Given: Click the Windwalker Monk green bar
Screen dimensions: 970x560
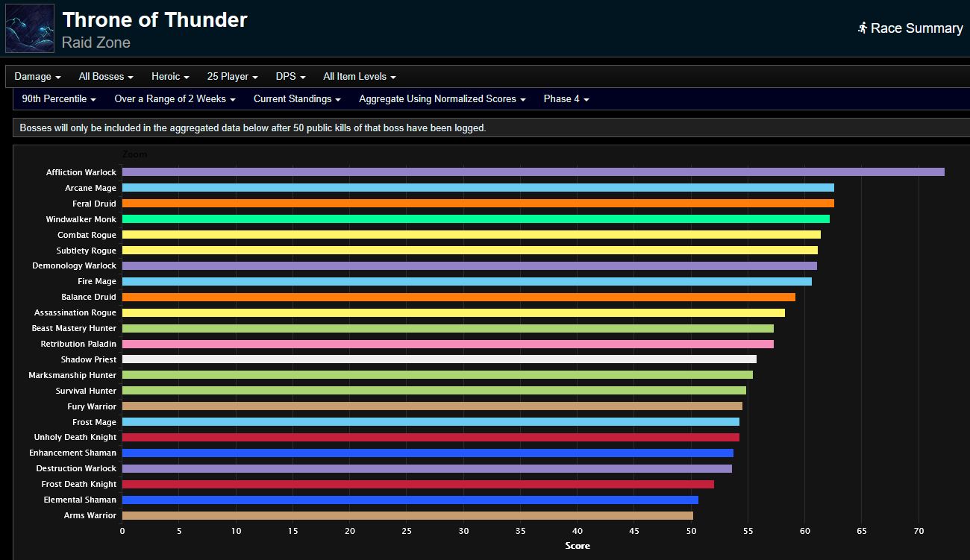Looking at the screenshot, I should [475, 219].
